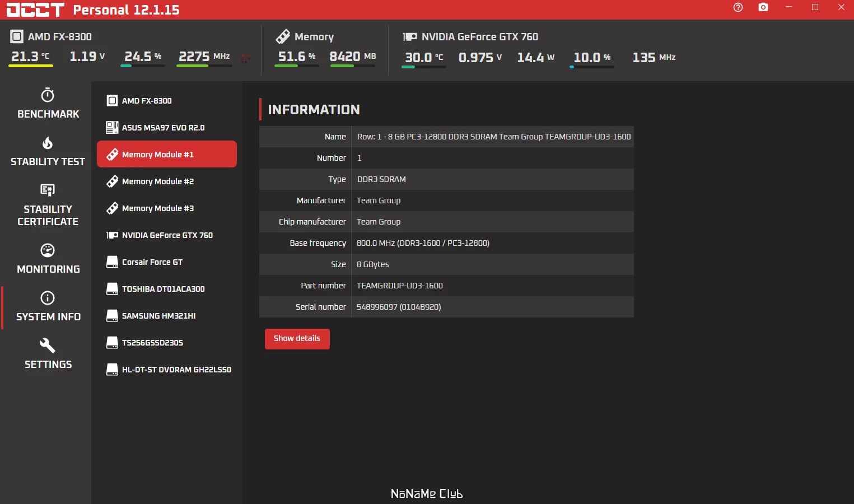Select Memory Module #2 in the device list
Image resolution: width=854 pixels, height=504 pixels.
167,181
